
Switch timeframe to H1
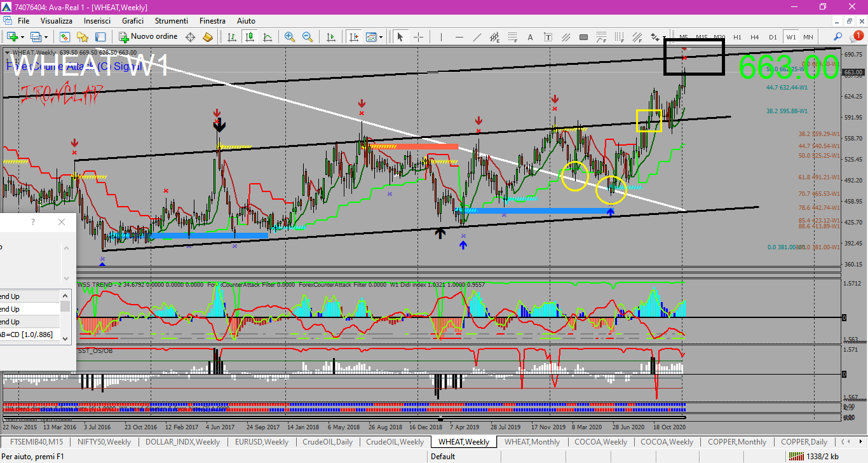coord(737,37)
